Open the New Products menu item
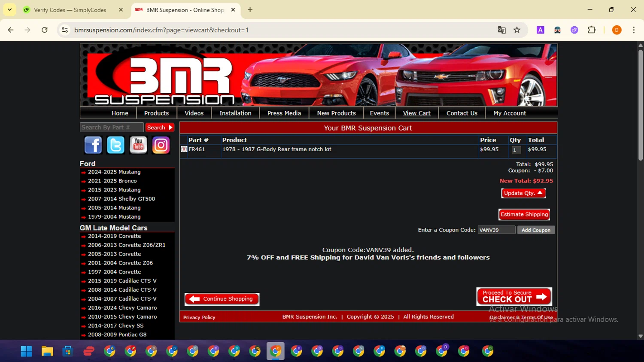 pyautogui.click(x=336, y=113)
